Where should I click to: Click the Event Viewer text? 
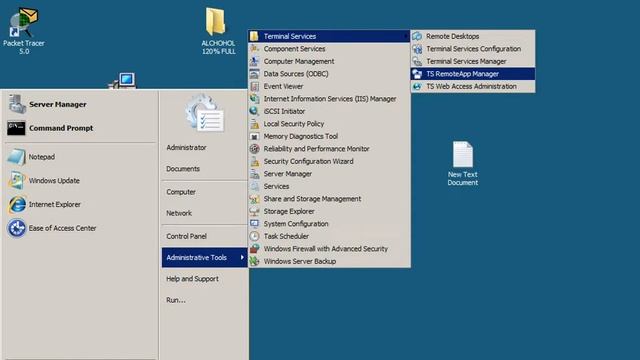283,86
